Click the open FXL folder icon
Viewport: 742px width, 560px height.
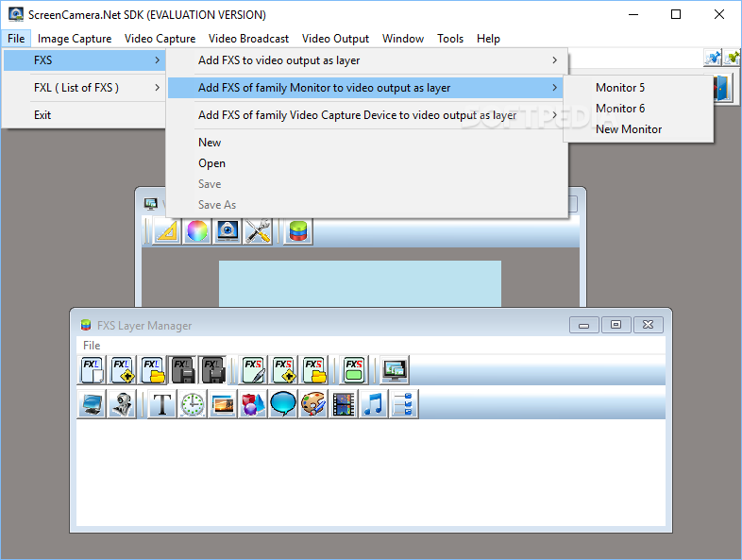pos(152,369)
